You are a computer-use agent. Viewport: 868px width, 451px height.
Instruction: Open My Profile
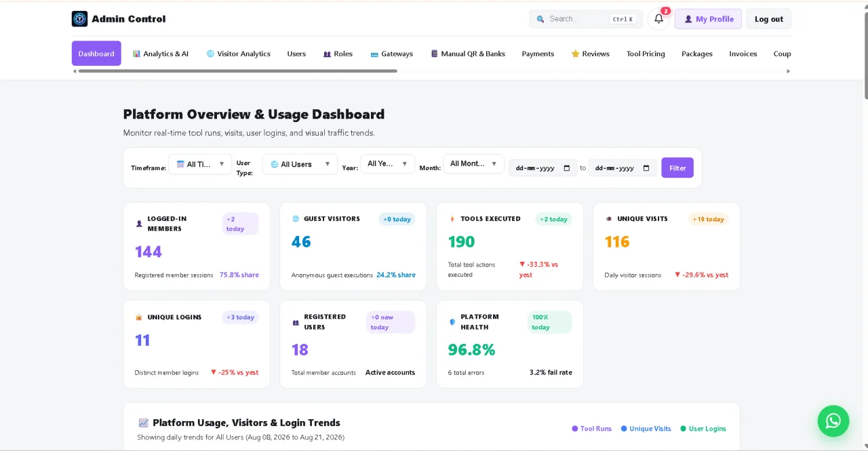point(708,19)
